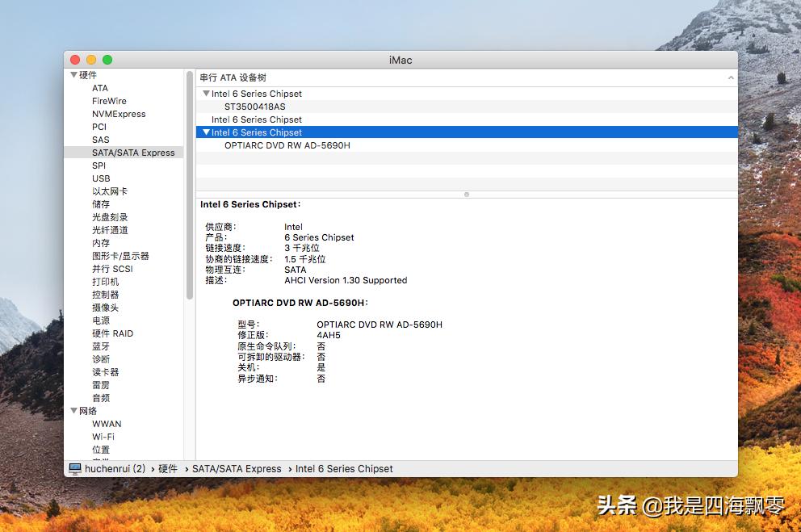Select 控制器 in the sidebar
This screenshot has width=801, height=532.
pos(105,295)
